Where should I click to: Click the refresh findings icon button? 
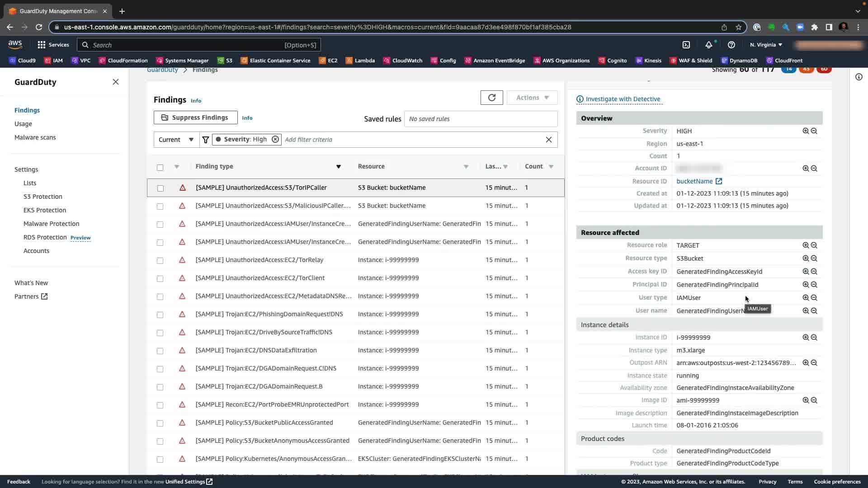pos(491,98)
